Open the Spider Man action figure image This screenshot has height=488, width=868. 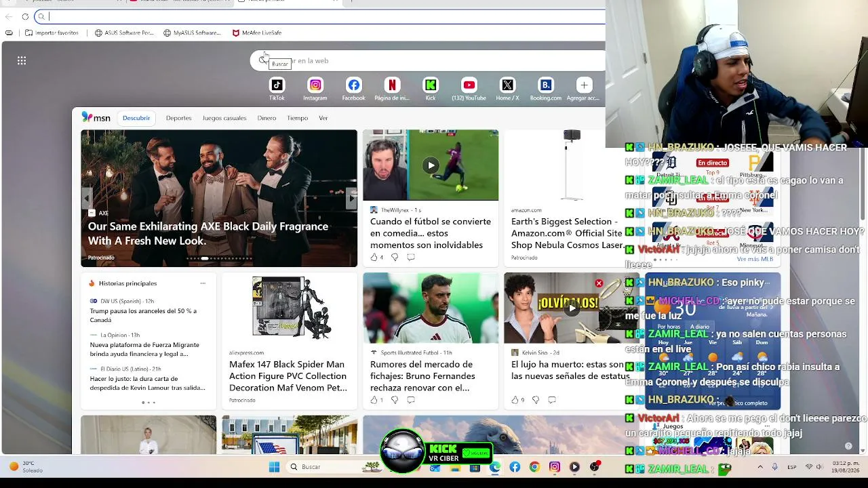290,308
